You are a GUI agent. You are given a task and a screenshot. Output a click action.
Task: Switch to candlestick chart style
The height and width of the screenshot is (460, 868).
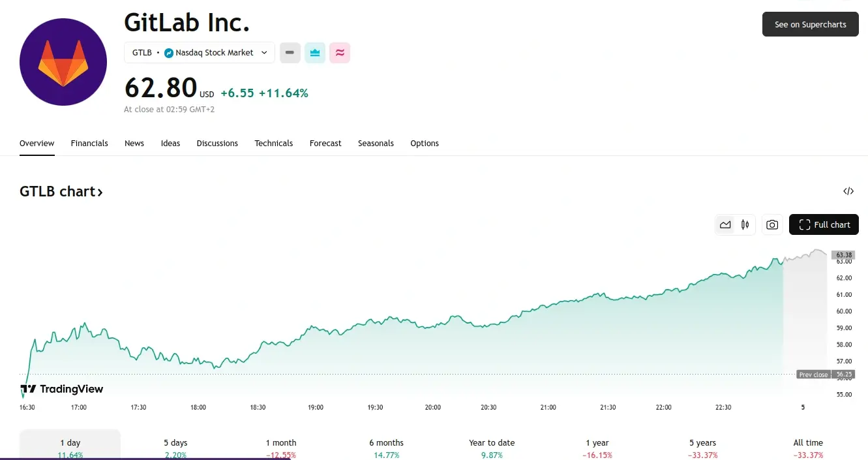pos(745,224)
